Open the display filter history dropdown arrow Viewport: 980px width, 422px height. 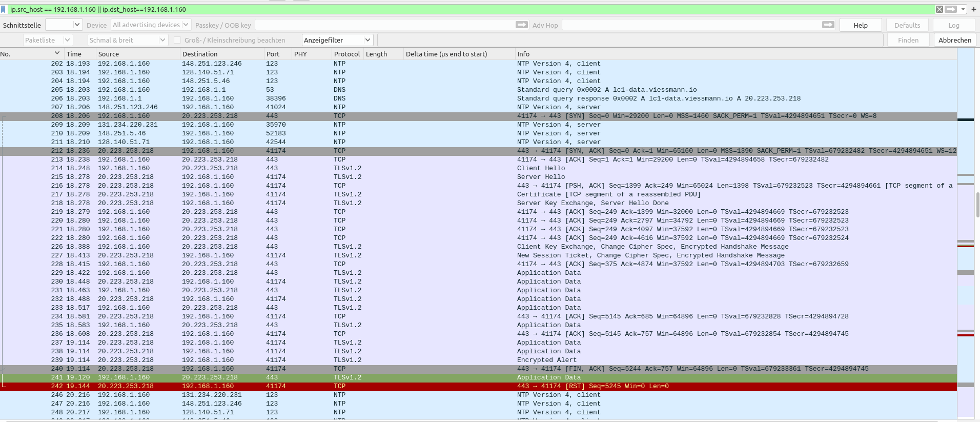(x=963, y=9)
